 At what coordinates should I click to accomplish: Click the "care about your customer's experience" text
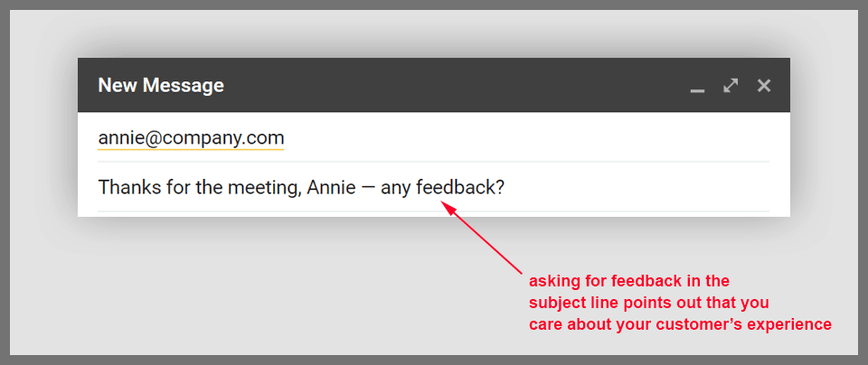pyautogui.click(x=679, y=324)
